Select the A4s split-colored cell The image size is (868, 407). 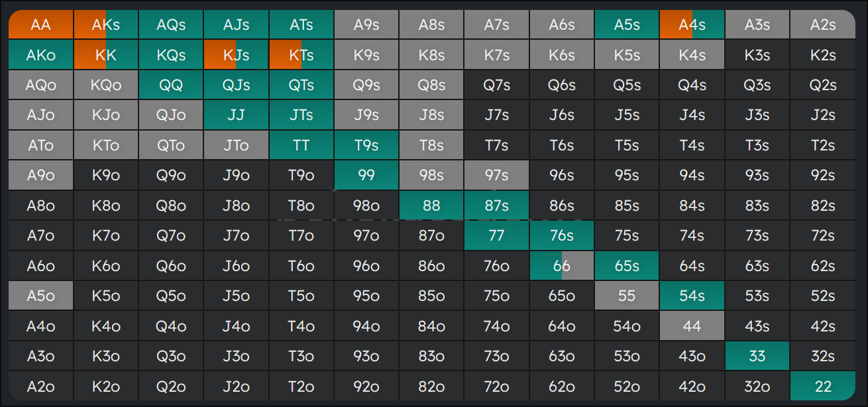pyautogui.click(x=692, y=25)
